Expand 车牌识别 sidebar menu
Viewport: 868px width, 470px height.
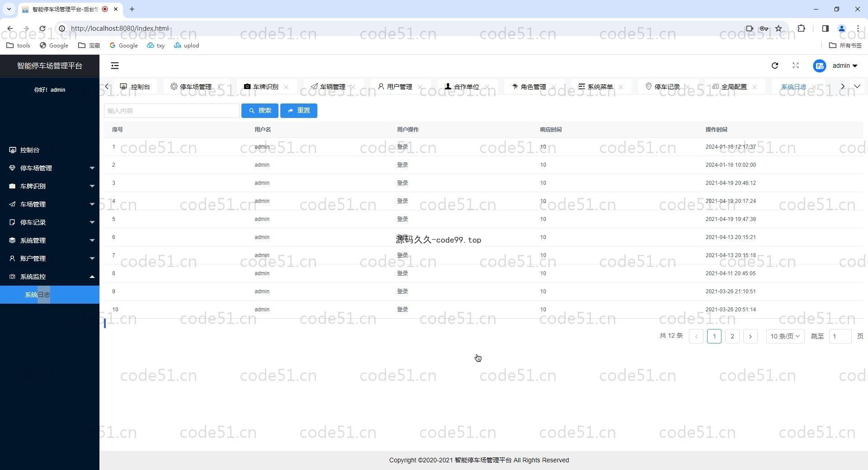[x=50, y=186]
